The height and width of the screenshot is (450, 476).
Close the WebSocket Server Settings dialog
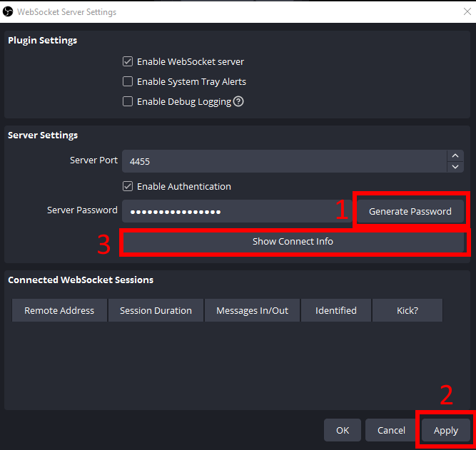(x=467, y=11)
